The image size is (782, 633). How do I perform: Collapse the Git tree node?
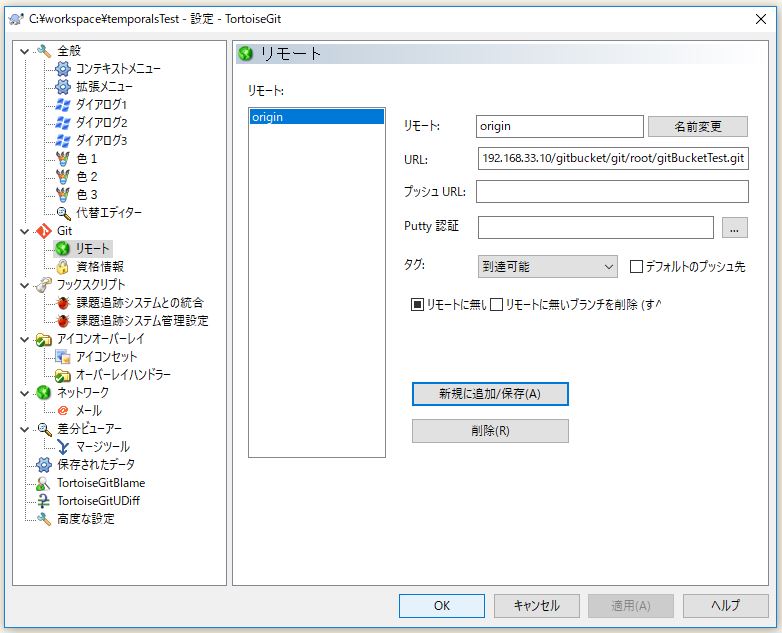click(24, 231)
